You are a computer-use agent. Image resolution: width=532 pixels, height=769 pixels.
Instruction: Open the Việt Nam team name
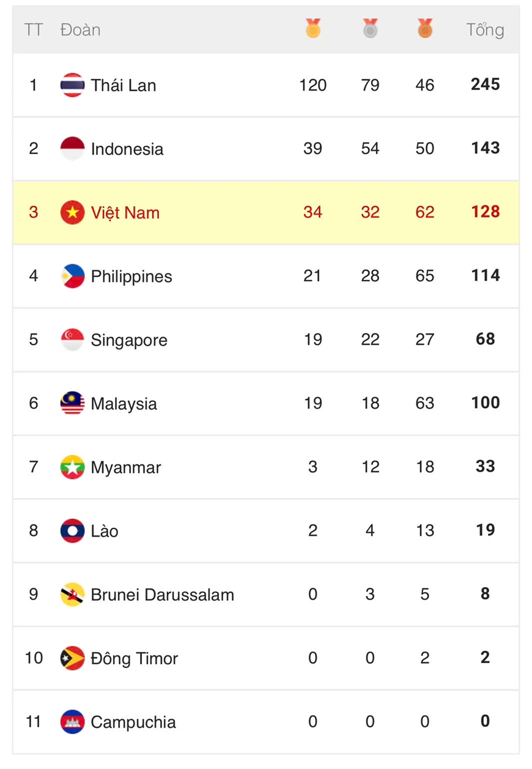pos(125,212)
